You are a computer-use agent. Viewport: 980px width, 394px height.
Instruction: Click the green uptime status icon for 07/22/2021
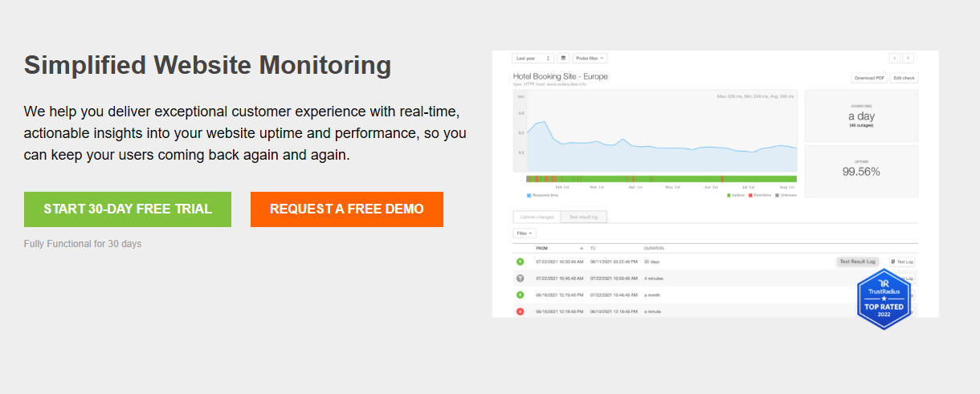pos(520,262)
